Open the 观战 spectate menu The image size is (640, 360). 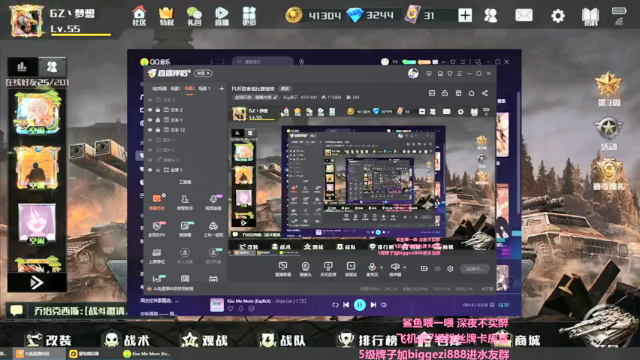click(x=205, y=340)
